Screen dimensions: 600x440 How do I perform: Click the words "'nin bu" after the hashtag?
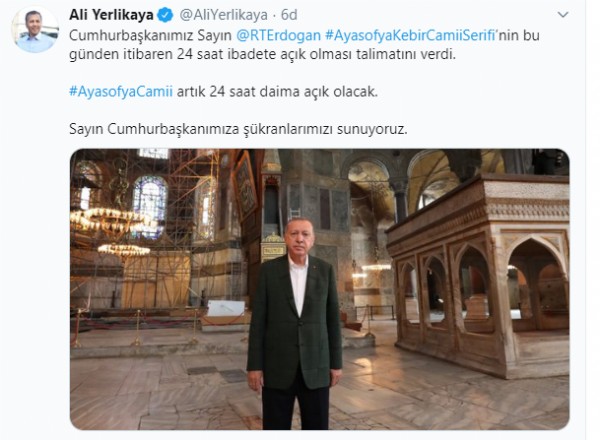click(518, 35)
